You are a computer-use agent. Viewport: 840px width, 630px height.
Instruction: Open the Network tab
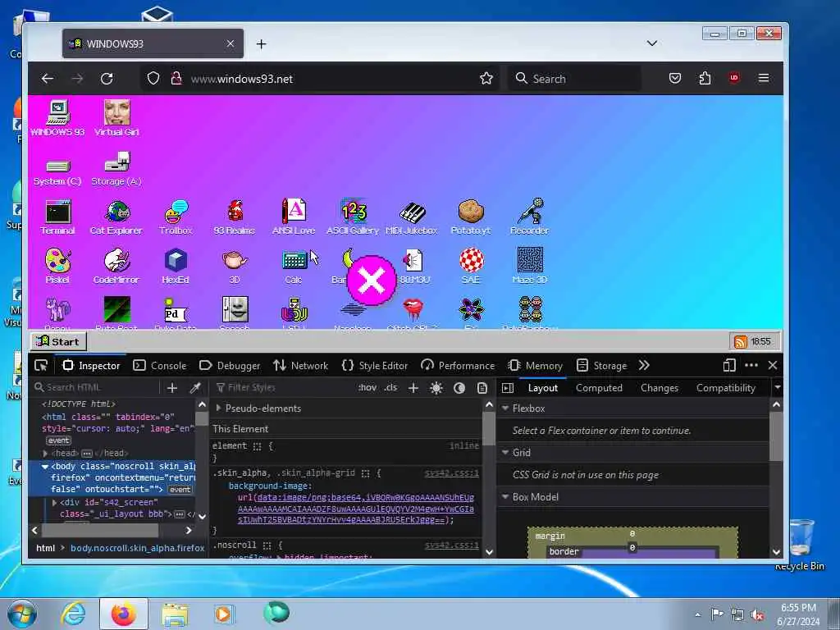[300, 365]
